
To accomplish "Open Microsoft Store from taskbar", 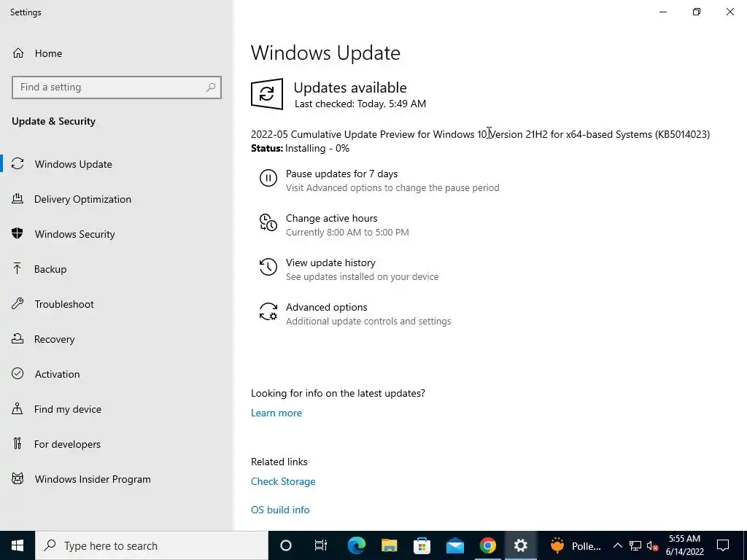I will tap(422, 545).
